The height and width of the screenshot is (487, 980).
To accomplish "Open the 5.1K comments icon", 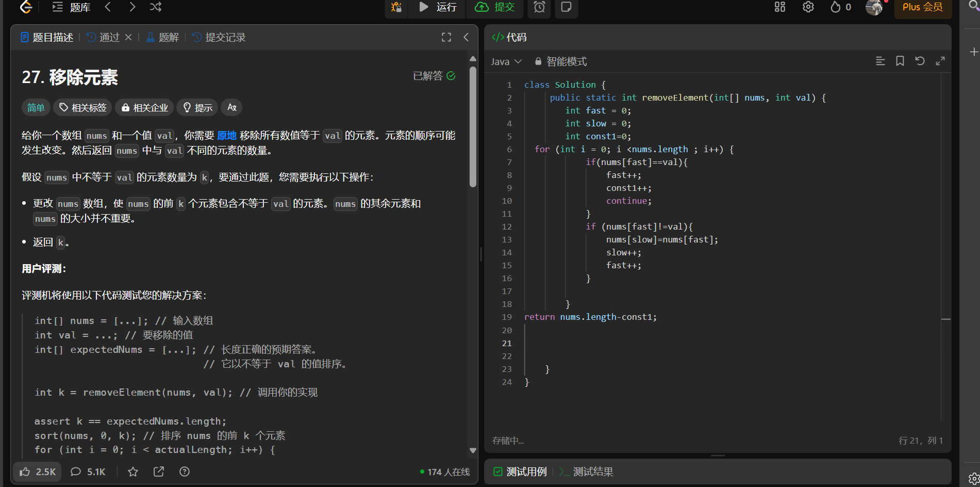I will tap(88, 472).
